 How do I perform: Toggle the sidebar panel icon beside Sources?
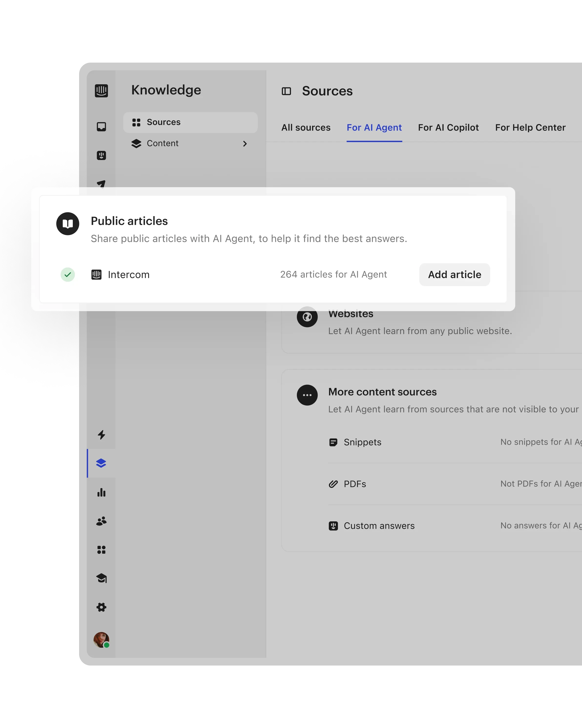pos(286,91)
